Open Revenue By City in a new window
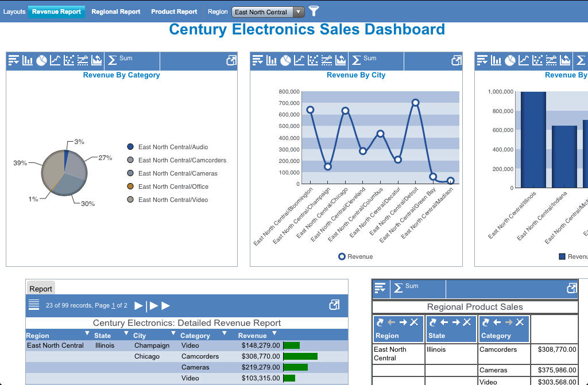The width and height of the screenshot is (588, 385). (457, 60)
